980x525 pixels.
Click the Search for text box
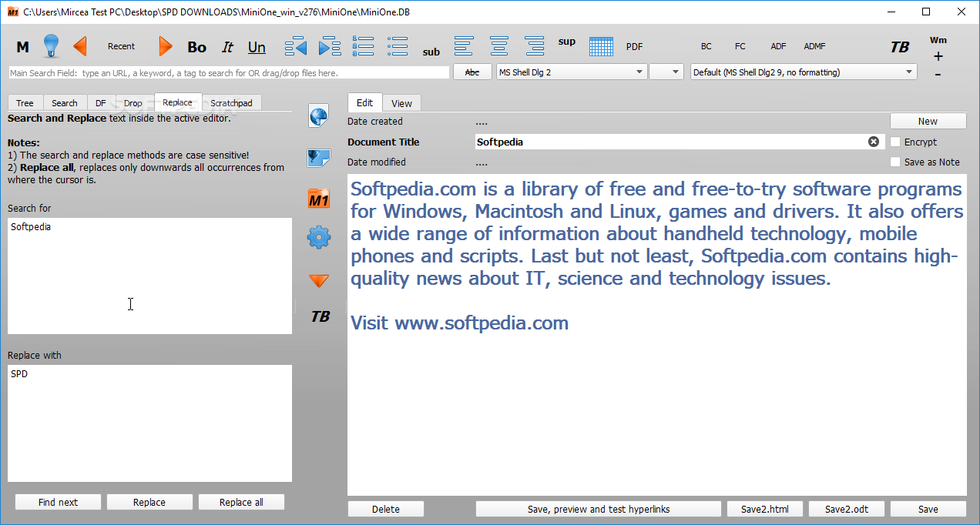tap(149, 276)
